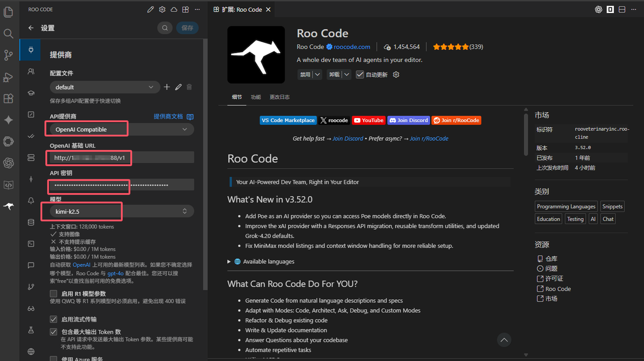Click the magnifier search button in settings
The image size is (644, 361).
[x=165, y=28]
